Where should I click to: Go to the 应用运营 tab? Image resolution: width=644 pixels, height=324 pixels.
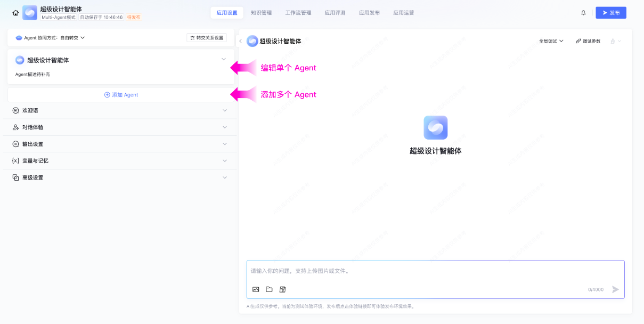pos(404,13)
